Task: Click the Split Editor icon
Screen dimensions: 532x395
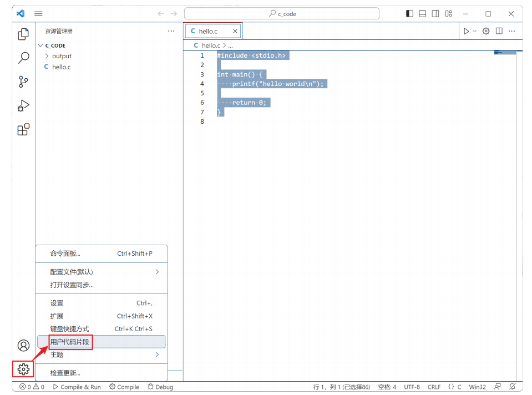Action: 499,31
